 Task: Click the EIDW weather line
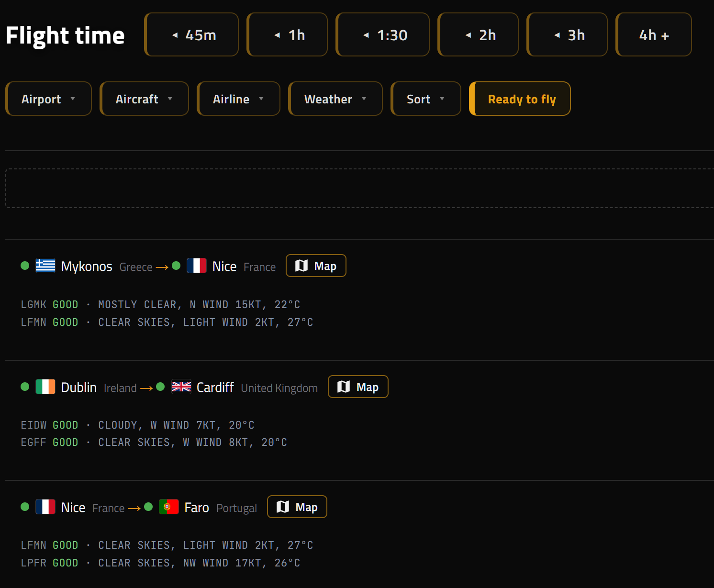(138, 425)
